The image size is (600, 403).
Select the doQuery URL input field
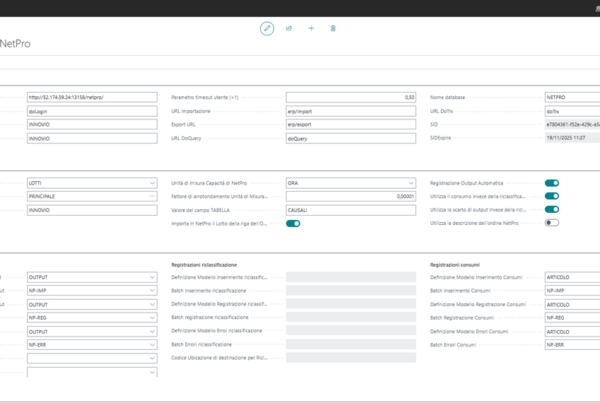(351, 139)
